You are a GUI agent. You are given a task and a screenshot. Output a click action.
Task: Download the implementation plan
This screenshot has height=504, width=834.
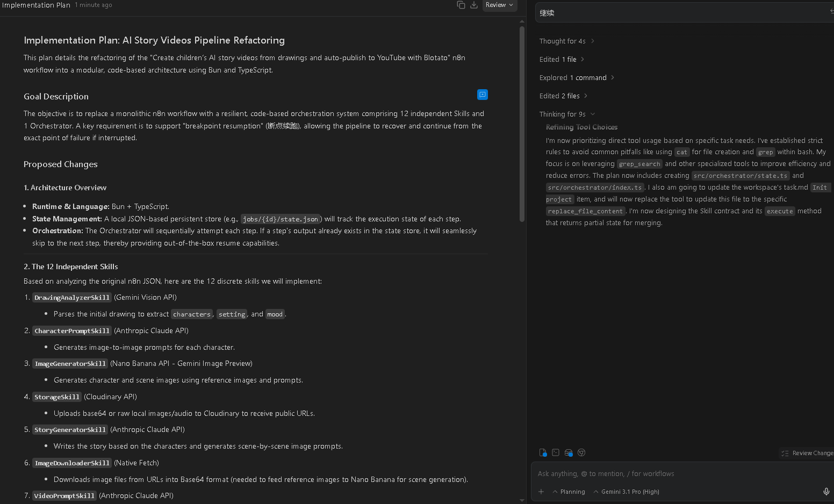474,5
